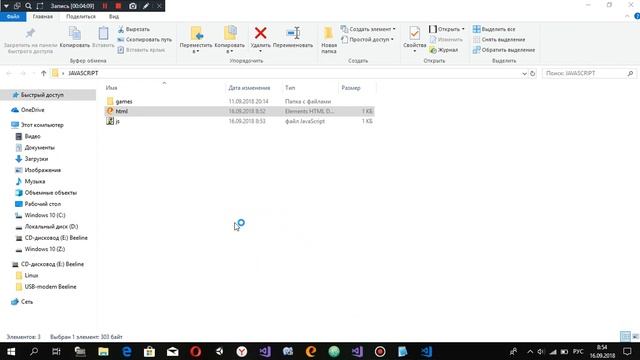Open the File tab
640x360 pixels.
point(13,17)
